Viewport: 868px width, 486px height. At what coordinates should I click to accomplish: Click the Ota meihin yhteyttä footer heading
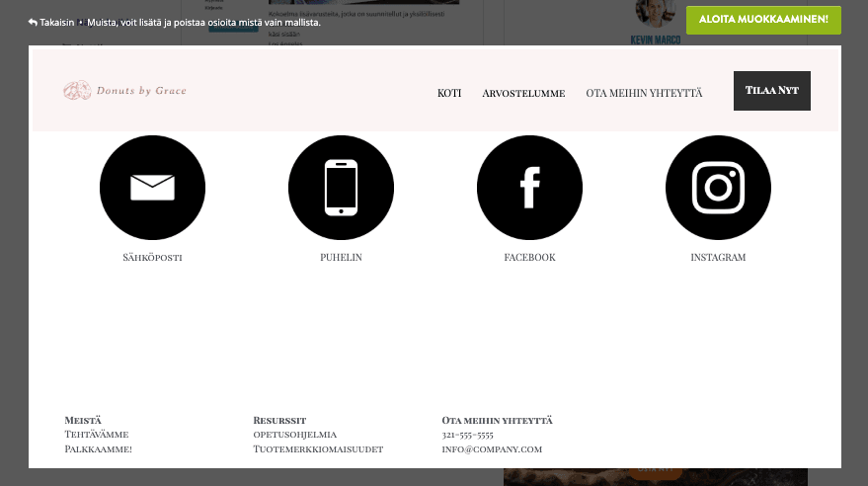(497, 420)
